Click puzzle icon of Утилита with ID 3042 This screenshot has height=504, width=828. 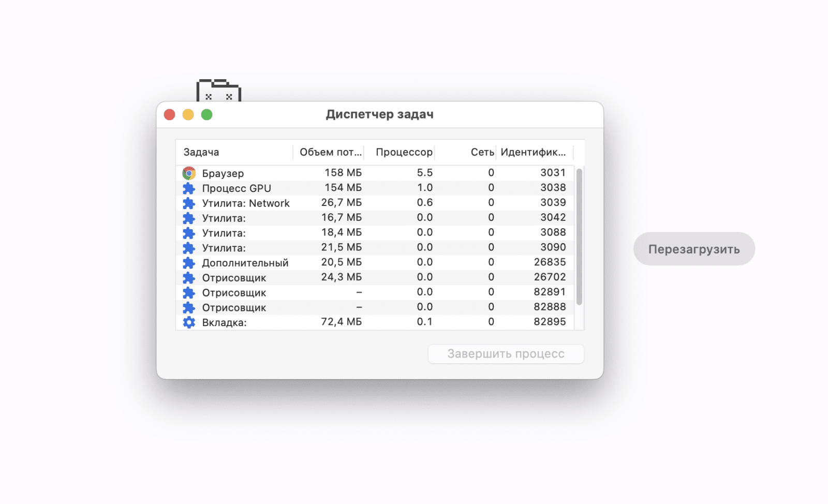tap(189, 218)
